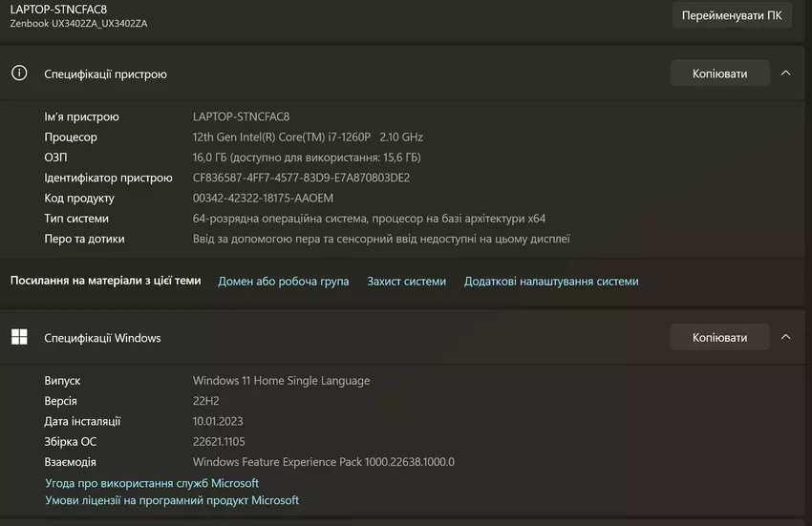Image resolution: width=812 pixels, height=526 pixels.
Task: Click the processor value Intel Core i7-1260P
Action: [308, 137]
